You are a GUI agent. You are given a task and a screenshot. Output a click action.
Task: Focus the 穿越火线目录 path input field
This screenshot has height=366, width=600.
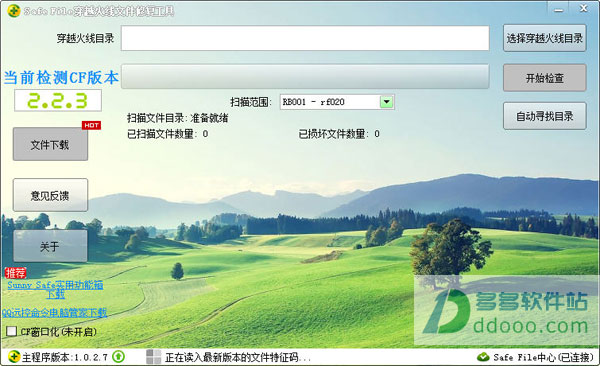coord(305,38)
